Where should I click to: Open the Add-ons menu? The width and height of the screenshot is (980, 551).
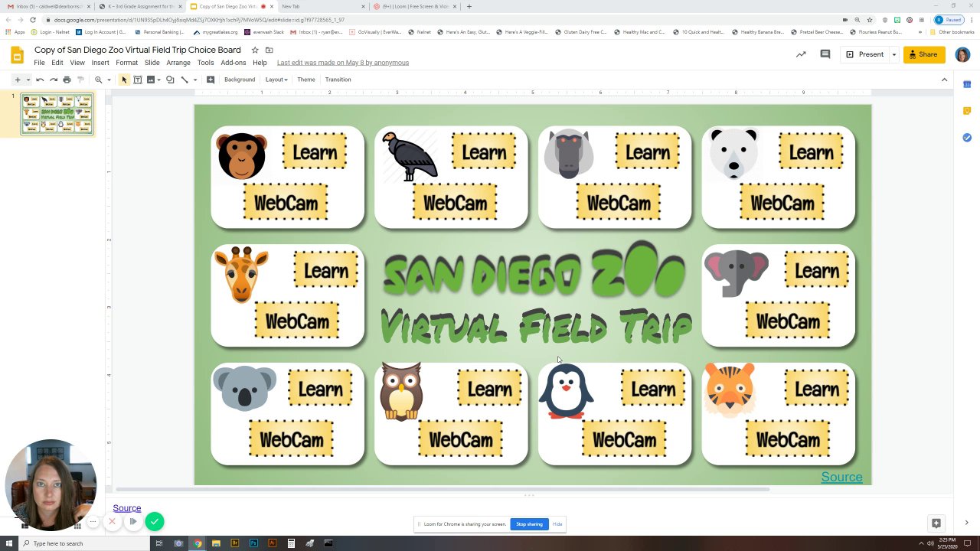click(234, 63)
